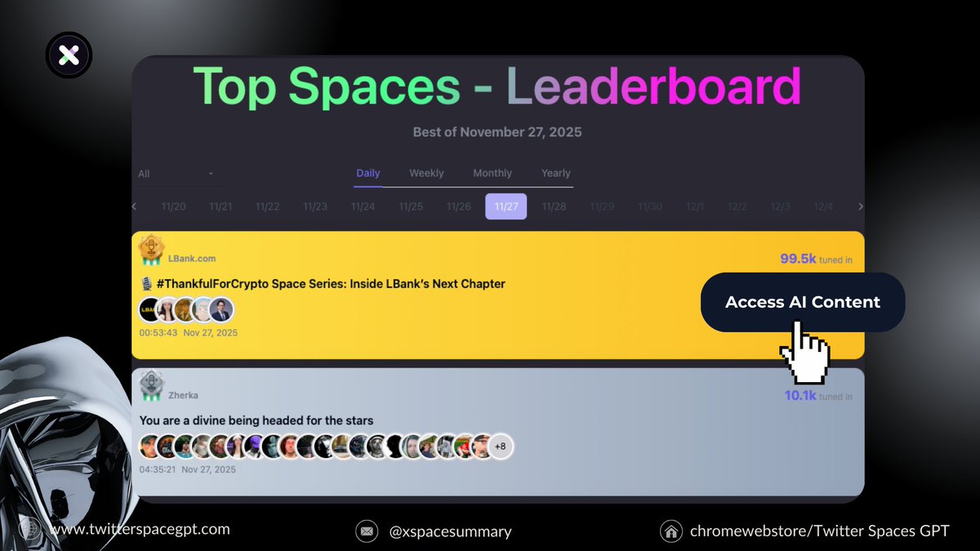980x551 pixels.
Task: Select date 11/26
Action: point(458,207)
